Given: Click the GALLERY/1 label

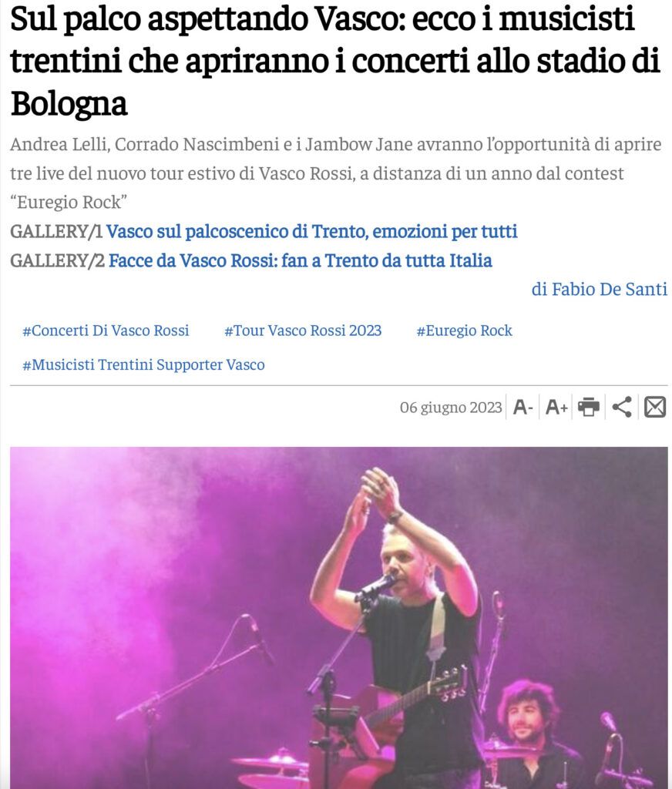Looking at the screenshot, I should (x=56, y=231).
